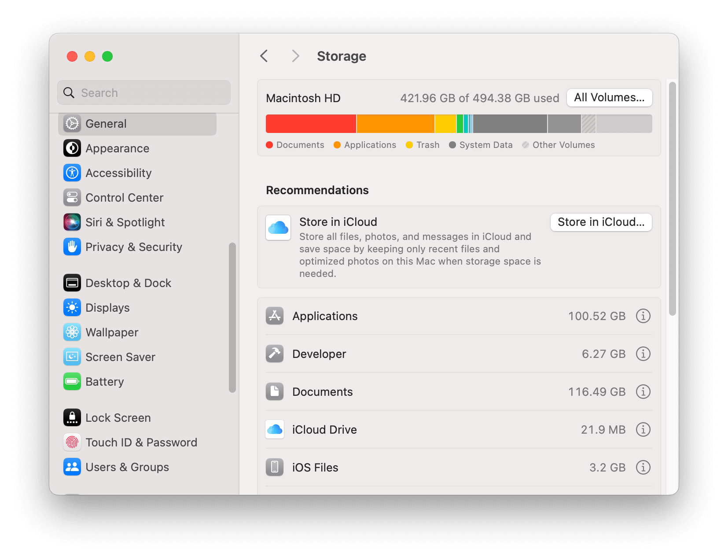The width and height of the screenshot is (728, 560).
Task: Select the Displays sun icon
Action: 72,308
